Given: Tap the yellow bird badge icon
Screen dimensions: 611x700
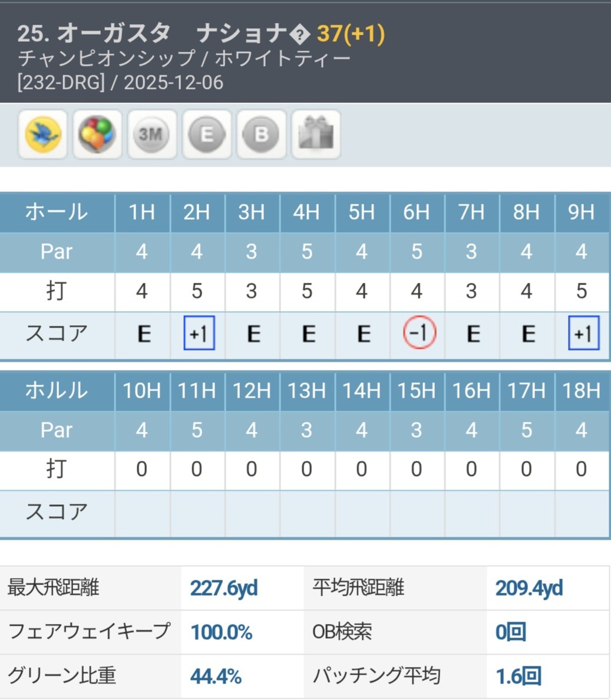Looking at the screenshot, I should point(43,134).
